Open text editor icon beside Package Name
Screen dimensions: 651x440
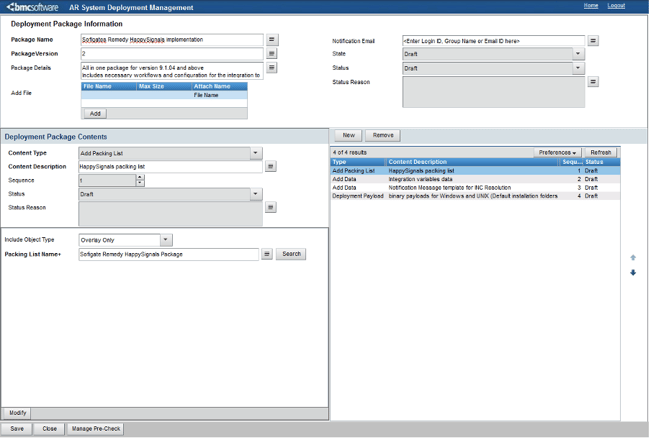(x=272, y=40)
